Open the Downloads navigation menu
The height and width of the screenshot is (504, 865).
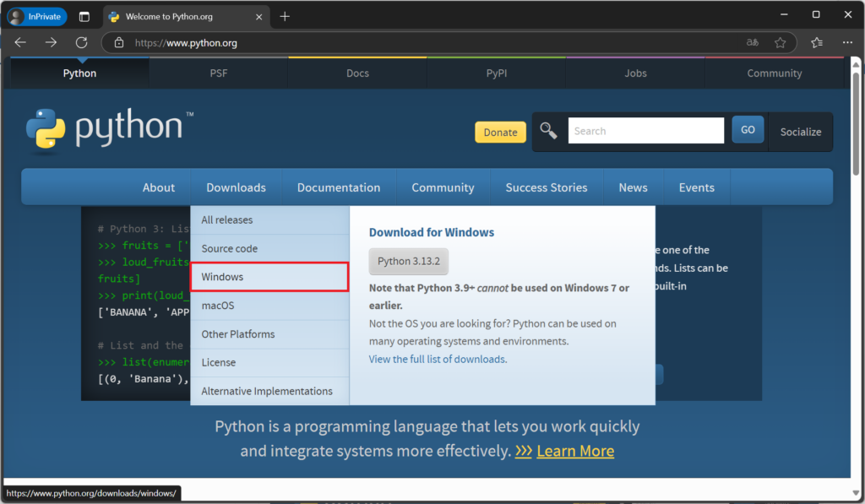point(237,187)
